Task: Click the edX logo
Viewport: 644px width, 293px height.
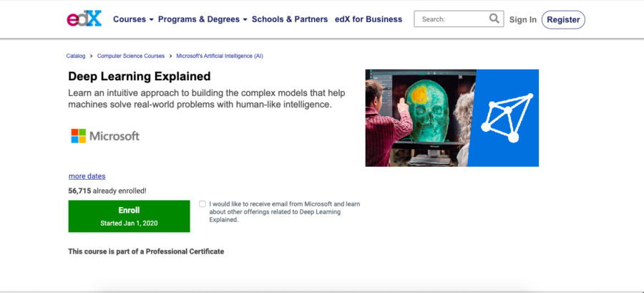Action: click(84, 19)
